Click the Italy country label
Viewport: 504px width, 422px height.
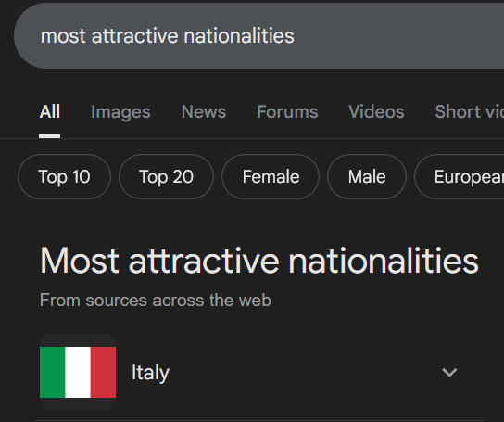click(x=150, y=373)
